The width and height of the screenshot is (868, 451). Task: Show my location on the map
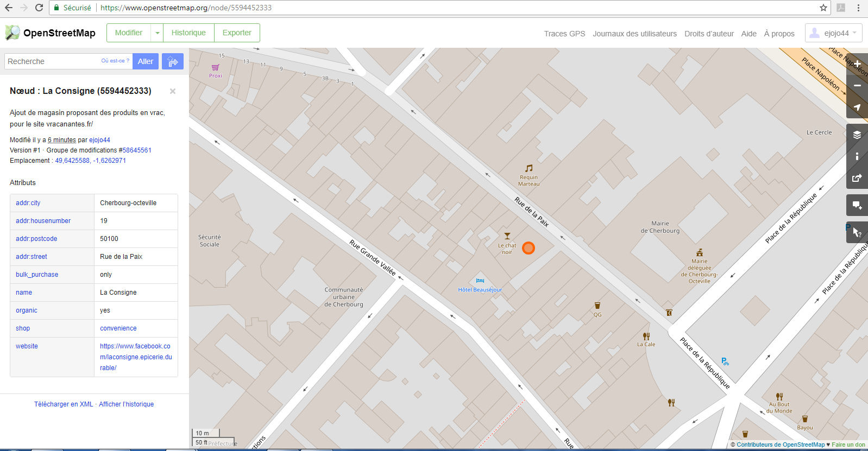(857, 107)
